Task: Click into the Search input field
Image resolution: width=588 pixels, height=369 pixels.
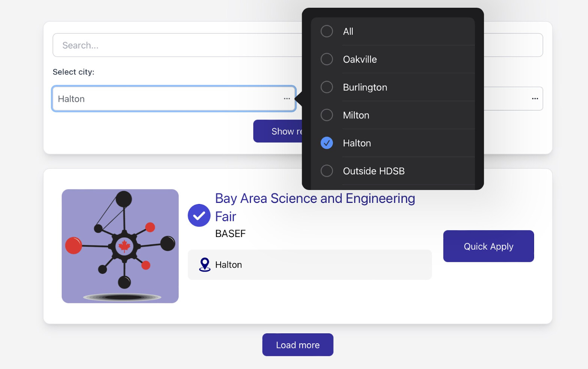Action: point(176,45)
